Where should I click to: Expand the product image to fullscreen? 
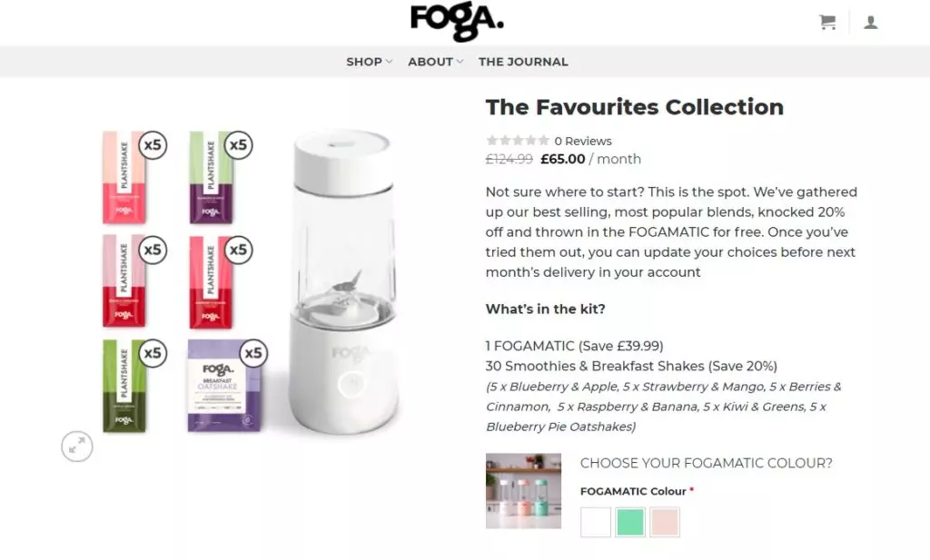[x=77, y=446]
